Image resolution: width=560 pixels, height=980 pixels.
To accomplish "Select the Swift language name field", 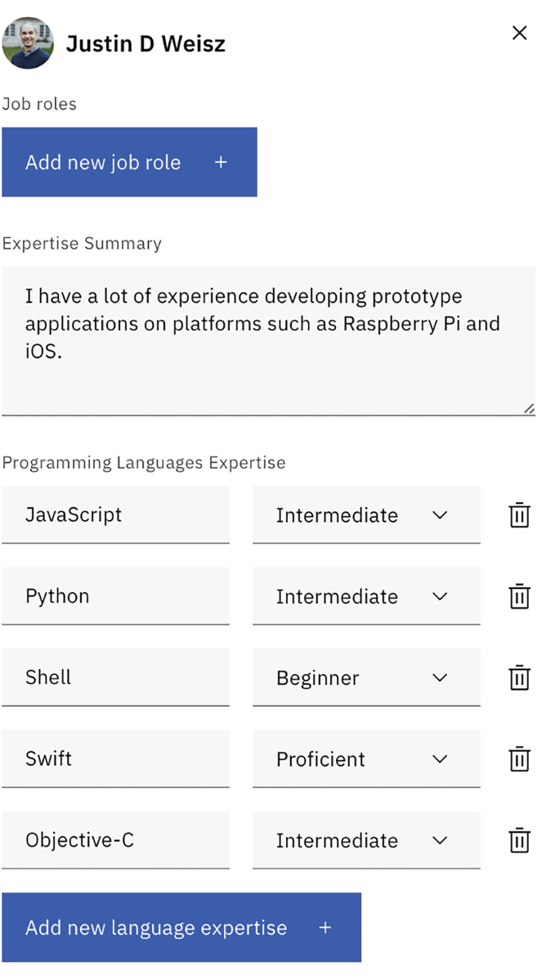I will pyautogui.click(x=115, y=758).
